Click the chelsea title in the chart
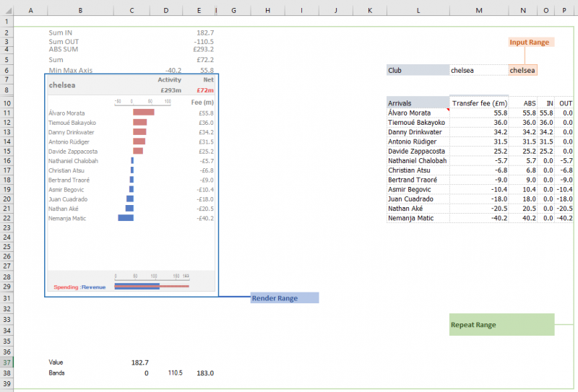This screenshot has height=392, width=578. click(63, 84)
